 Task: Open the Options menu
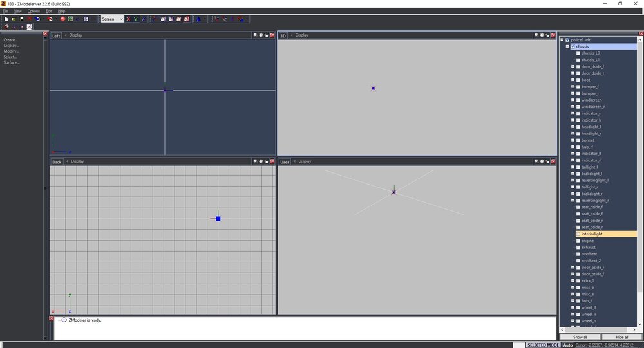[x=33, y=11]
